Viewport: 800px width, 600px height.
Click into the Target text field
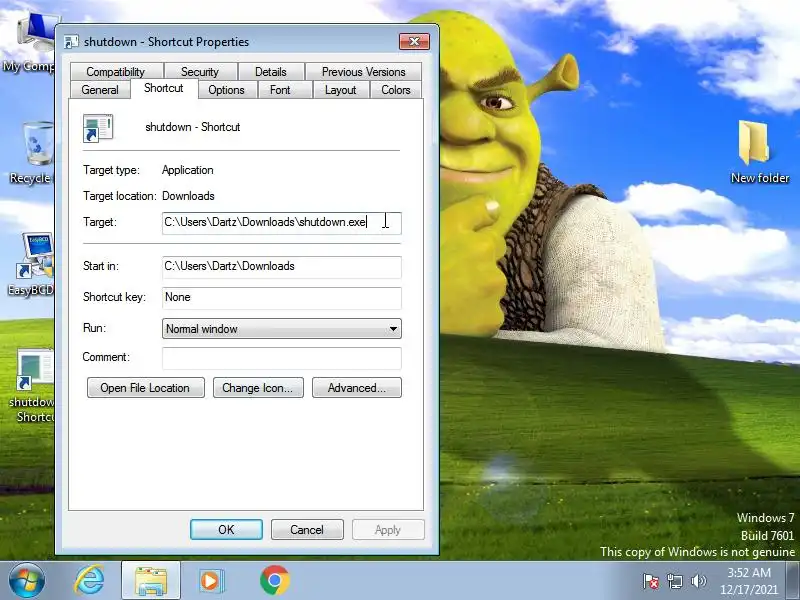[x=282, y=223]
